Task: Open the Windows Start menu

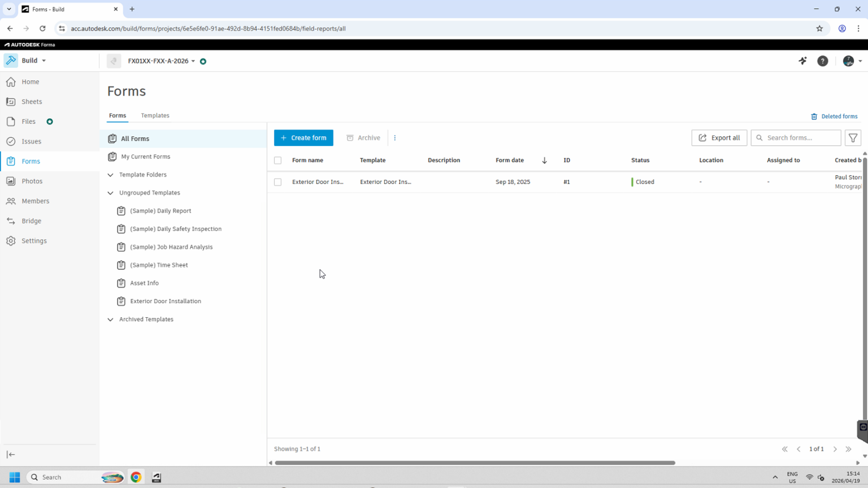Action: pyautogui.click(x=15, y=477)
